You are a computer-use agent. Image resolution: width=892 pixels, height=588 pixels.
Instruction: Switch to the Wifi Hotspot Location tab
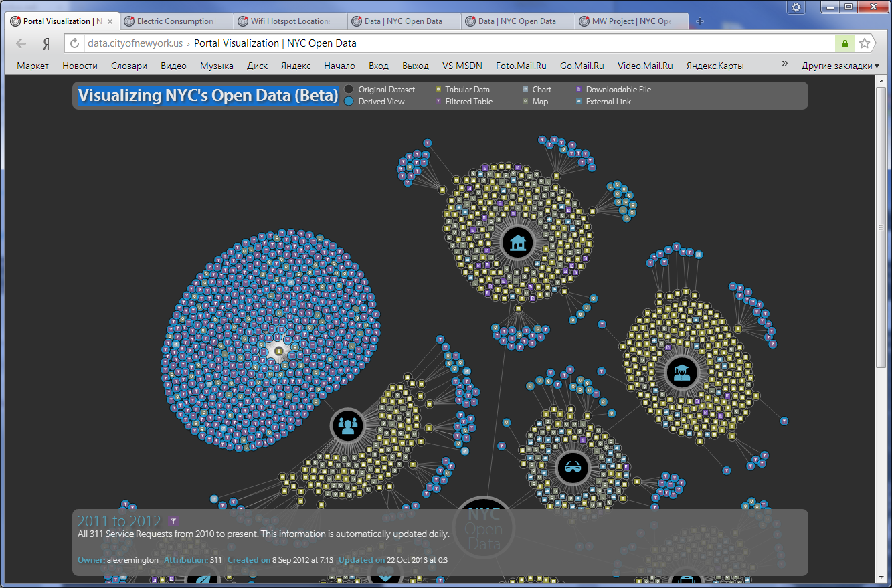290,21
